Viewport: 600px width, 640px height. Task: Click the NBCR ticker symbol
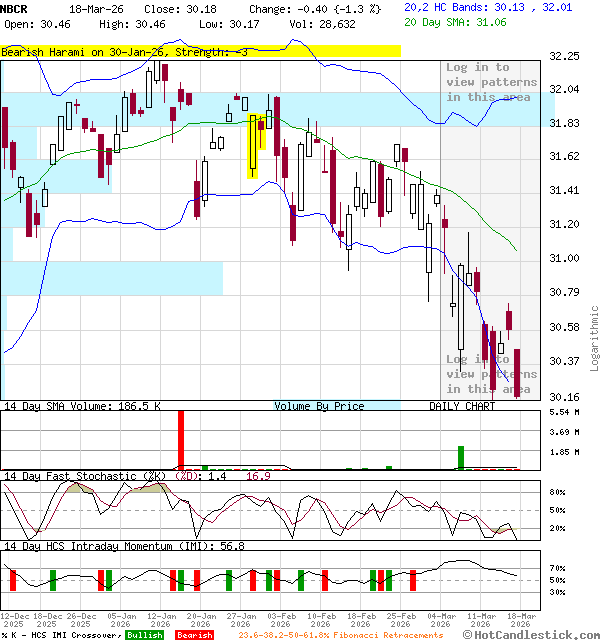(x=16, y=8)
